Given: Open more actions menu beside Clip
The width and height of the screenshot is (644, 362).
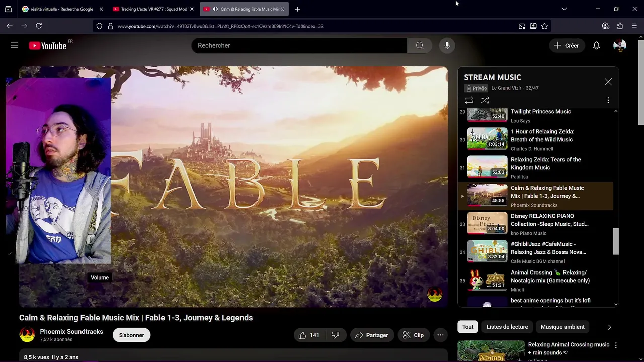Looking at the screenshot, I should click(440, 335).
